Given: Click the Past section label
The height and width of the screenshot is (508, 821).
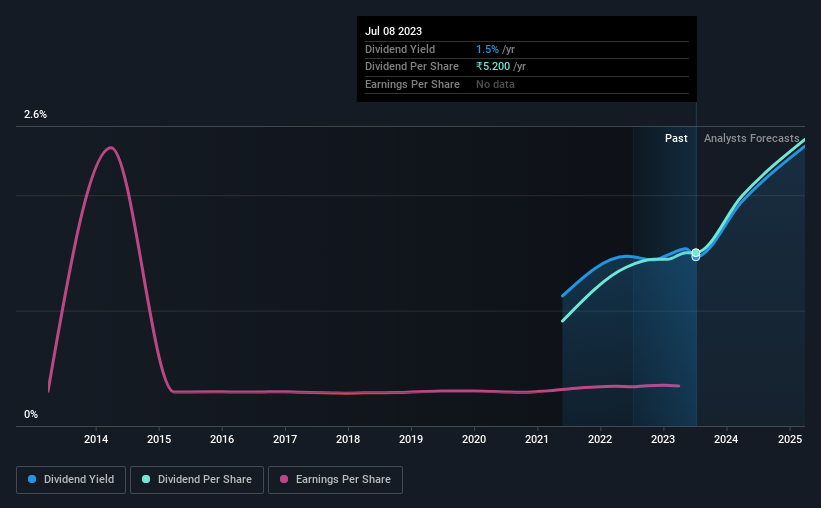Looking at the screenshot, I should [676, 138].
